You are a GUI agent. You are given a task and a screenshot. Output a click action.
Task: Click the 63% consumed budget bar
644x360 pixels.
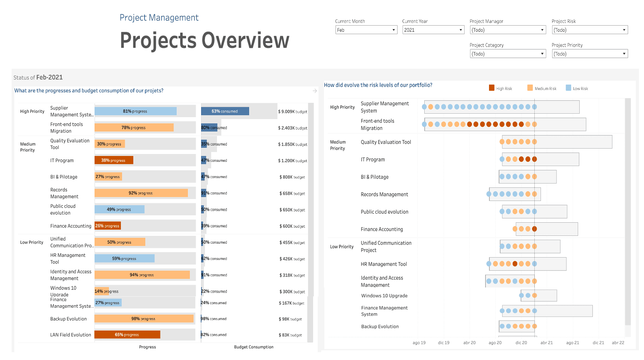225,111
